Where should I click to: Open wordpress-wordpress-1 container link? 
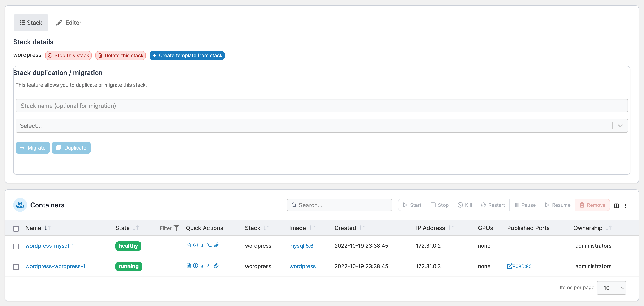click(x=55, y=266)
